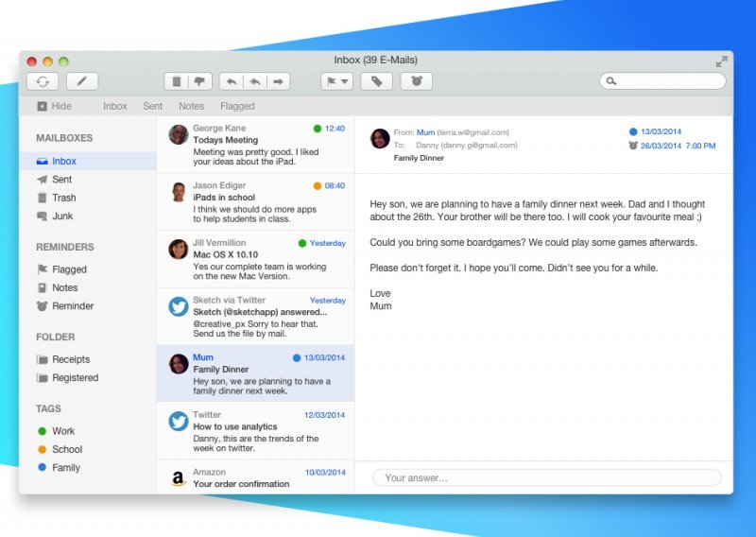Screen dimensions: 756x537
Task: Open the Trash mailbox in sidebar
Action: tap(63, 198)
